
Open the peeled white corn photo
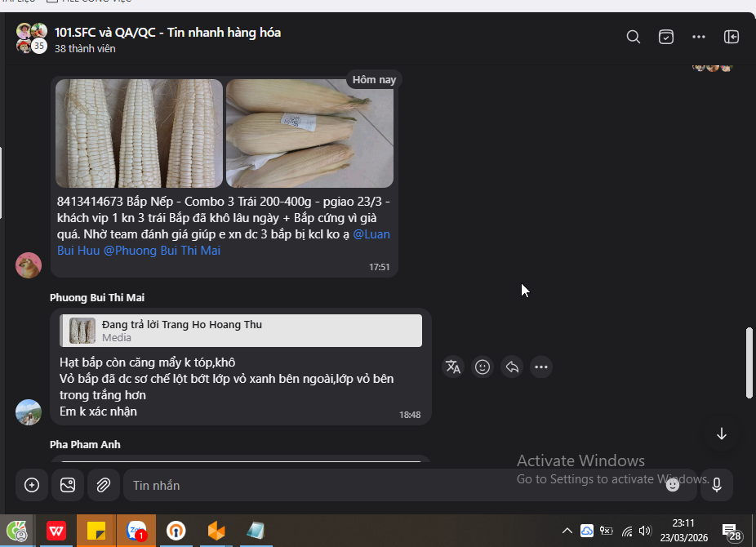coord(139,134)
